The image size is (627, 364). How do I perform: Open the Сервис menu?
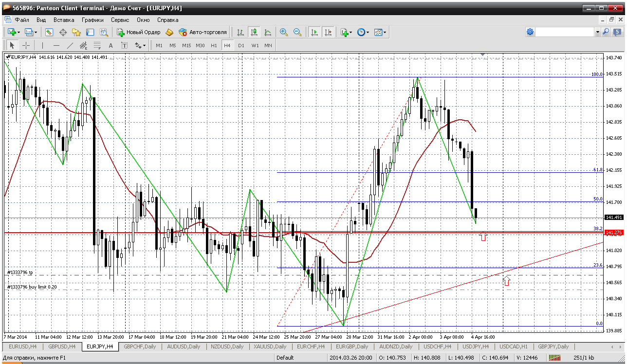(x=120, y=20)
